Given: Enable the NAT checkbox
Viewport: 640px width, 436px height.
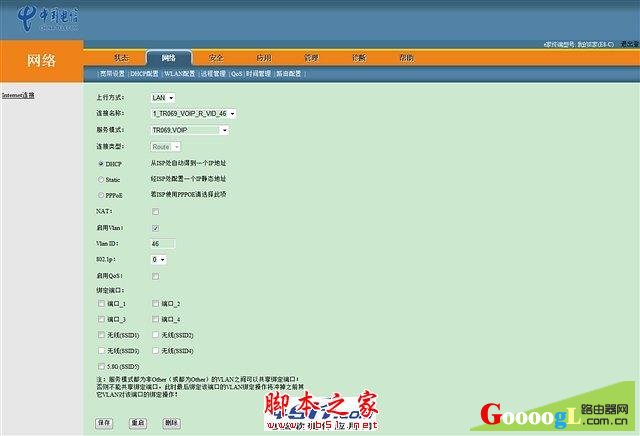Looking at the screenshot, I should (x=155, y=211).
